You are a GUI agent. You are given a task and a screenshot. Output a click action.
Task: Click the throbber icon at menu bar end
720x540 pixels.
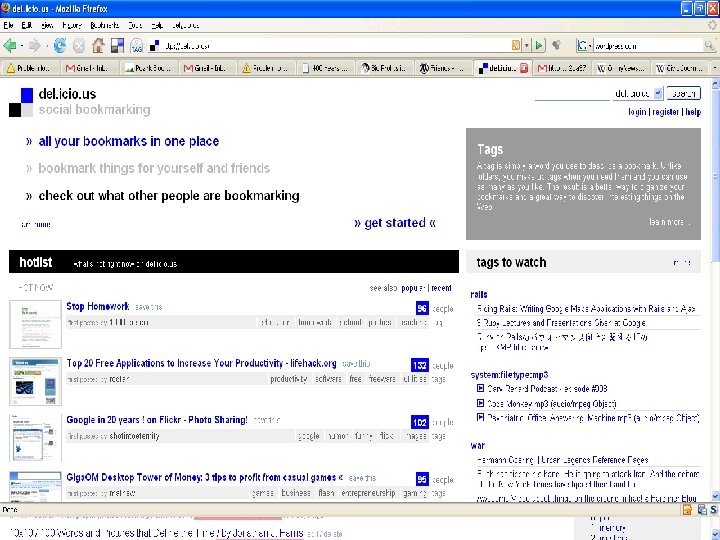pos(712,25)
